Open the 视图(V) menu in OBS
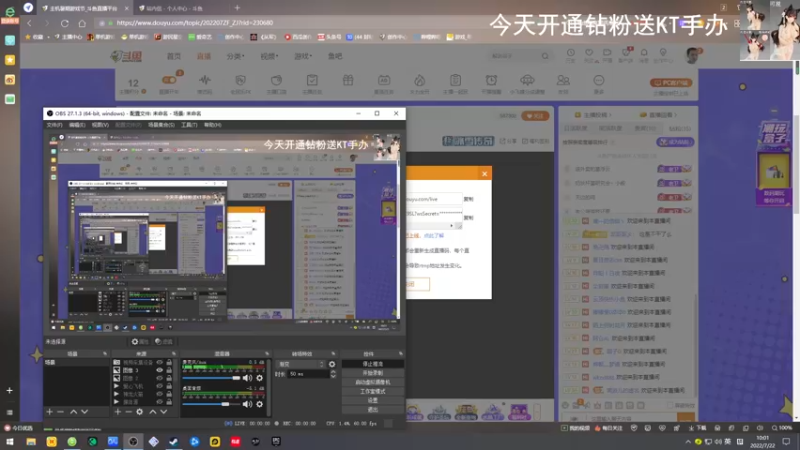The height and width of the screenshot is (450, 800). 100,125
